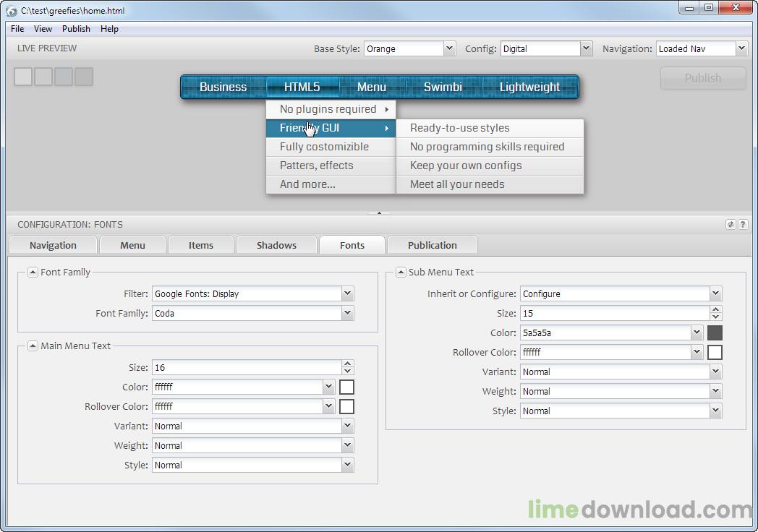This screenshot has width=758, height=532.
Task: Switch to the Shadows tab
Action: click(x=276, y=245)
